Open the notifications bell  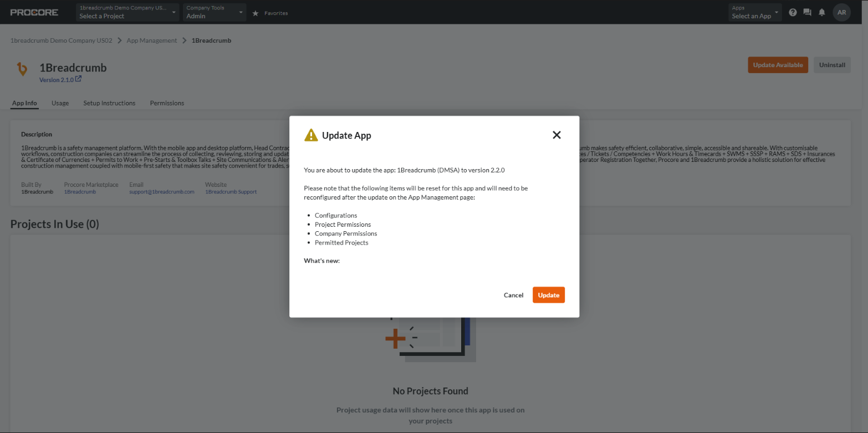tap(822, 12)
